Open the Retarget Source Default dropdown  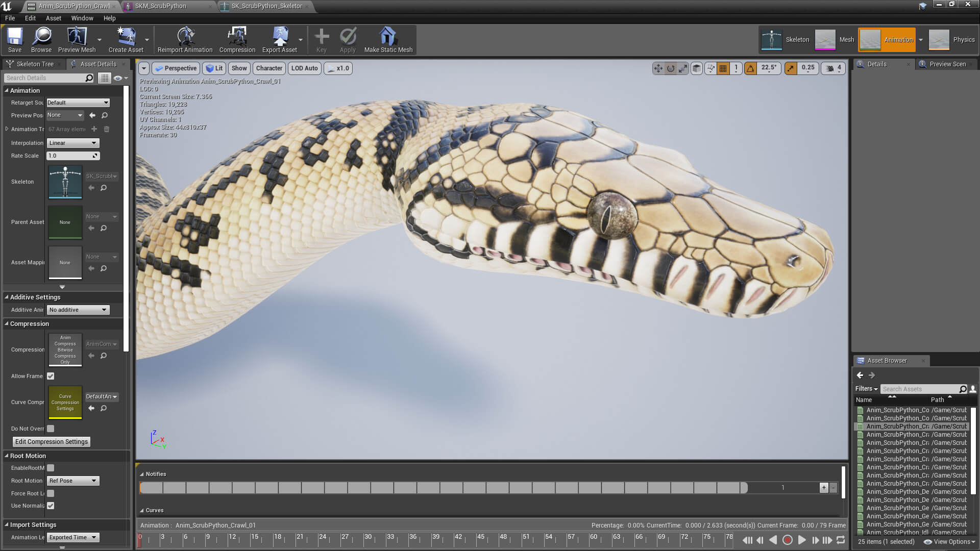click(78, 103)
